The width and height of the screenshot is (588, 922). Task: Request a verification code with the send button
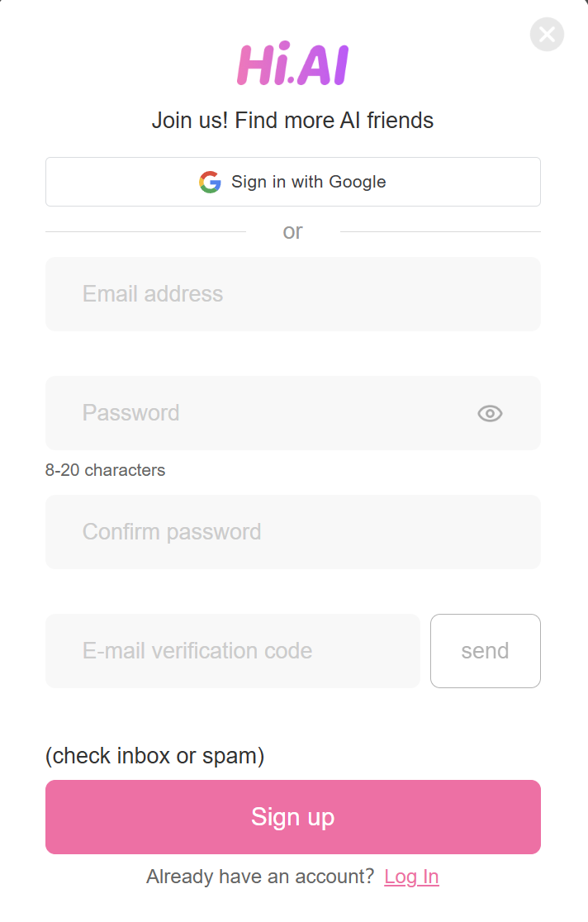pyautogui.click(x=485, y=651)
